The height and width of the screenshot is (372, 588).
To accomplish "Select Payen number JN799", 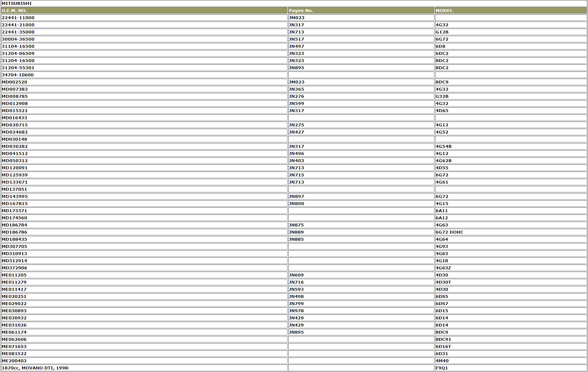I will (361, 303).
